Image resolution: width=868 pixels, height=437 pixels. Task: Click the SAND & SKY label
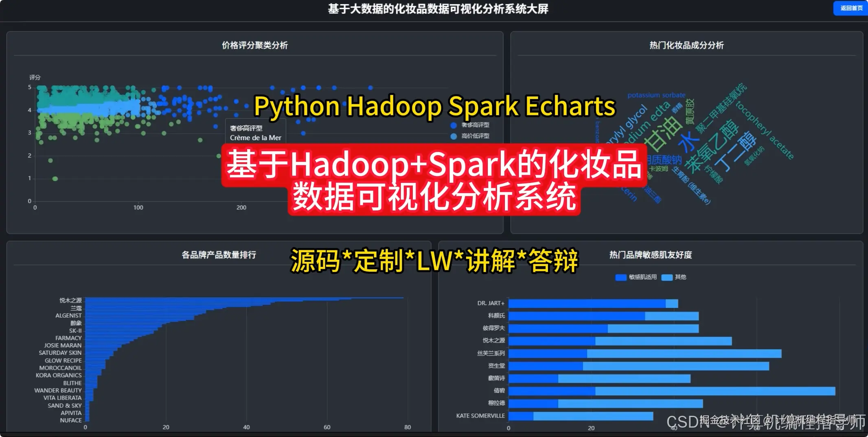pyautogui.click(x=65, y=406)
